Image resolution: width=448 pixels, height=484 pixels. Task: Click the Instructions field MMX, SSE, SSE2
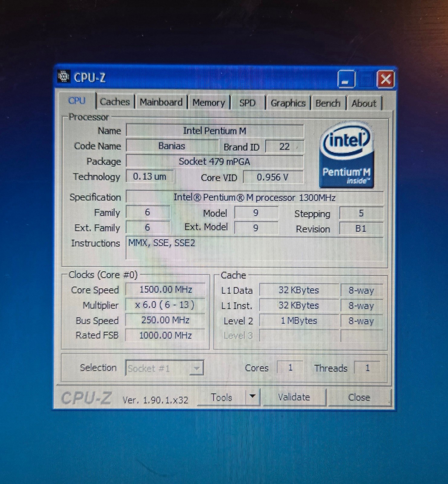click(255, 248)
